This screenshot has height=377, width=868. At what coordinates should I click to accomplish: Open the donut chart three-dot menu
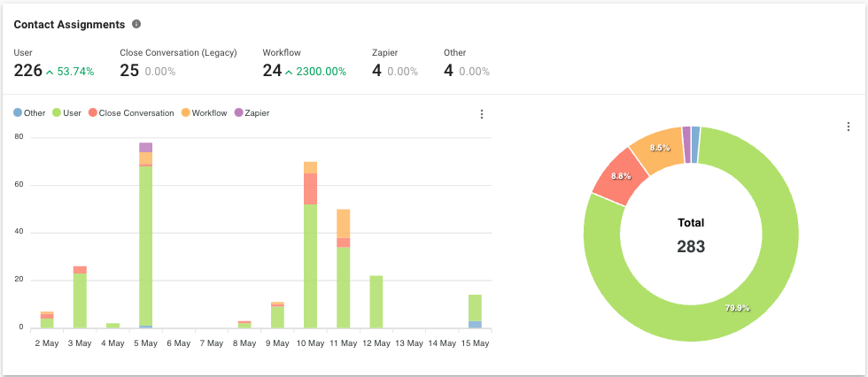point(849,127)
